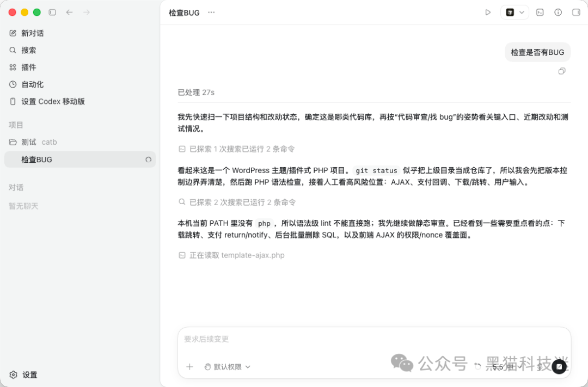
Task: Click the plugins grid icon
Action: (13, 67)
